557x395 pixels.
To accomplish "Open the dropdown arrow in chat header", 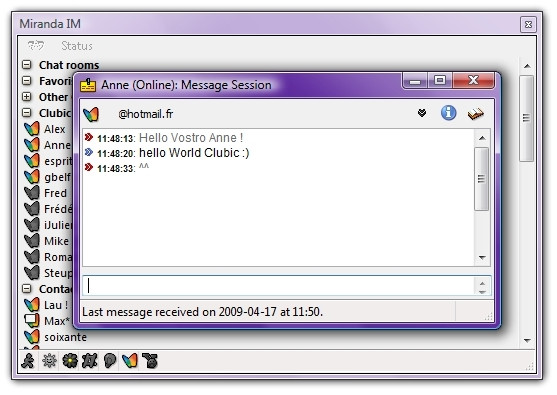I will pyautogui.click(x=422, y=113).
